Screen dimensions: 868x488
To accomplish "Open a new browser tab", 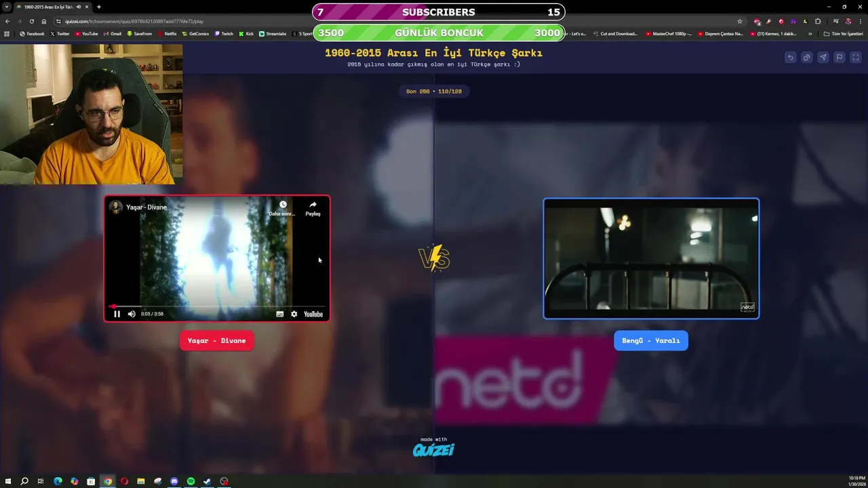I will 99,7.
